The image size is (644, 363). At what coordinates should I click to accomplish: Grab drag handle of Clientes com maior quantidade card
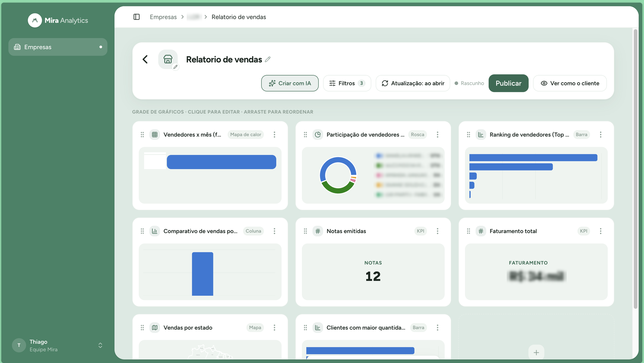pyautogui.click(x=305, y=328)
